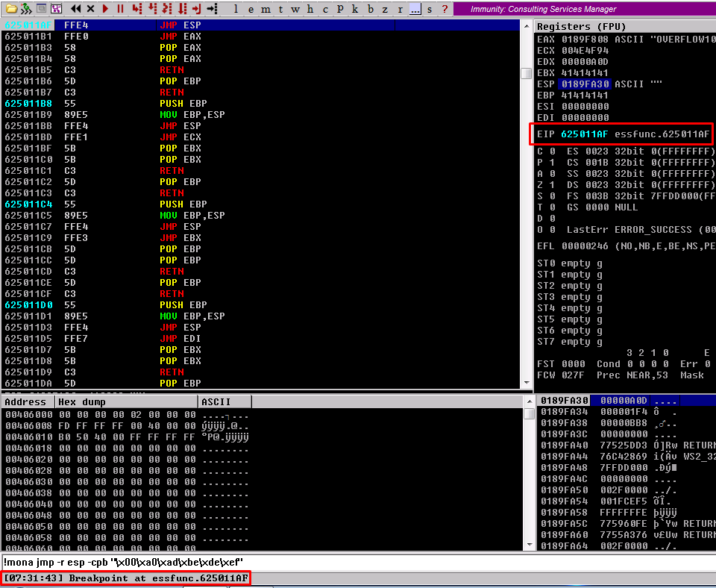Viewport: 716px width, 588px height.
Task: Select the JMP EDI instruction at 625011D5
Action: (260, 339)
